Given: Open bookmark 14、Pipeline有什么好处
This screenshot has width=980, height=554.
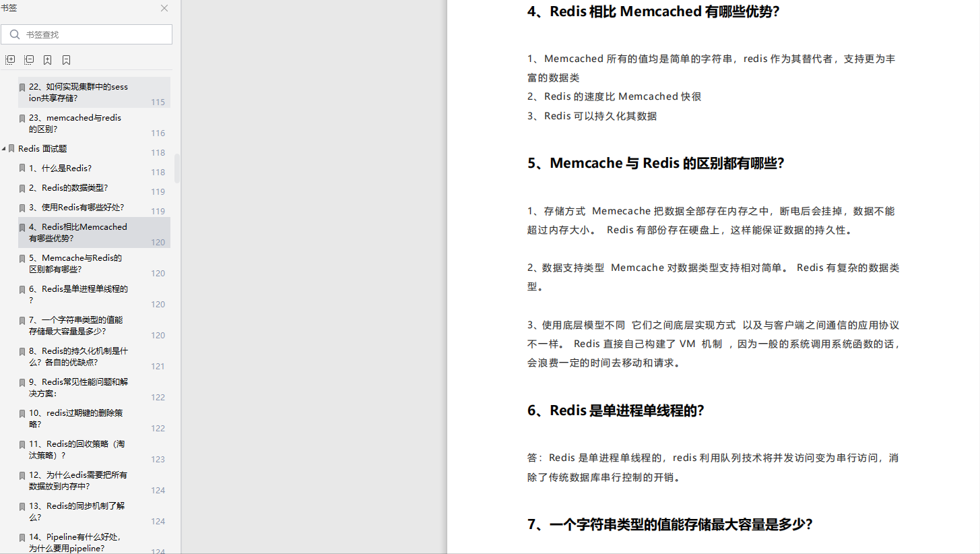Looking at the screenshot, I should tap(76, 543).
